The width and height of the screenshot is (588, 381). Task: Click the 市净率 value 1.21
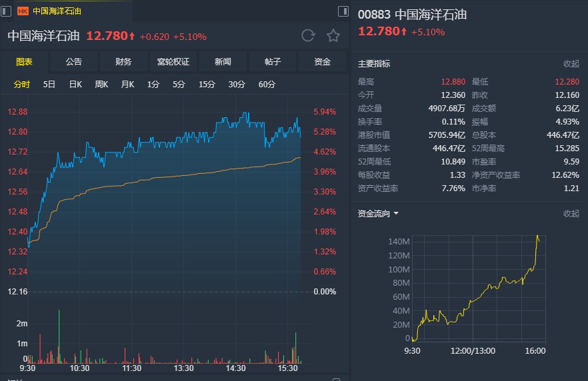click(571, 188)
